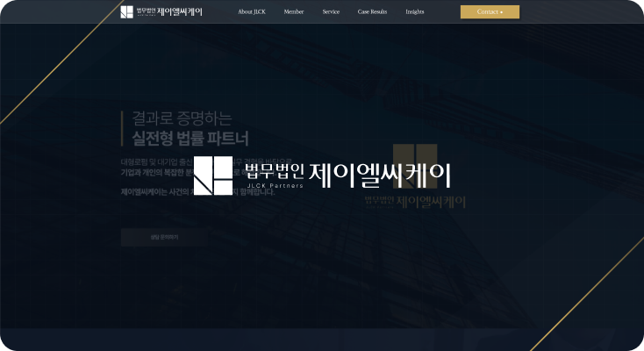This screenshot has height=351, width=644.
Task: Open the About JLCK menu
Action: pyautogui.click(x=252, y=12)
